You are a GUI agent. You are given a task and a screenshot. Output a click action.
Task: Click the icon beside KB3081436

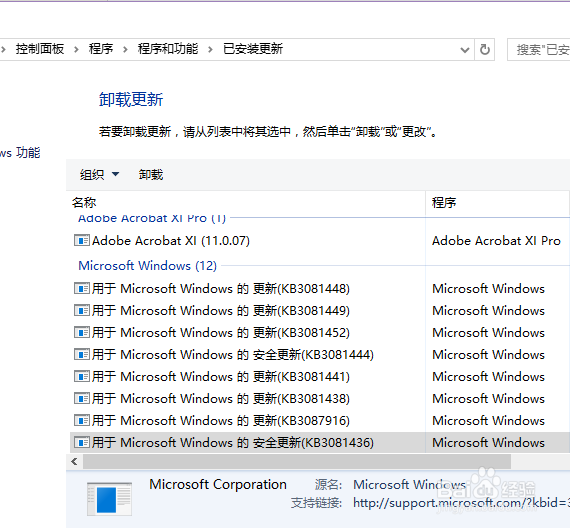[x=82, y=443]
